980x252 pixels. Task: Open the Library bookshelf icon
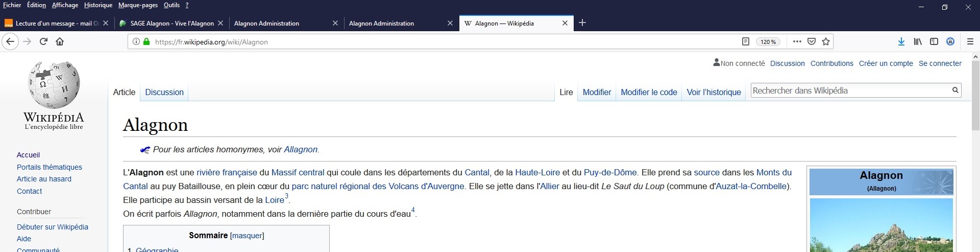click(918, 42)
